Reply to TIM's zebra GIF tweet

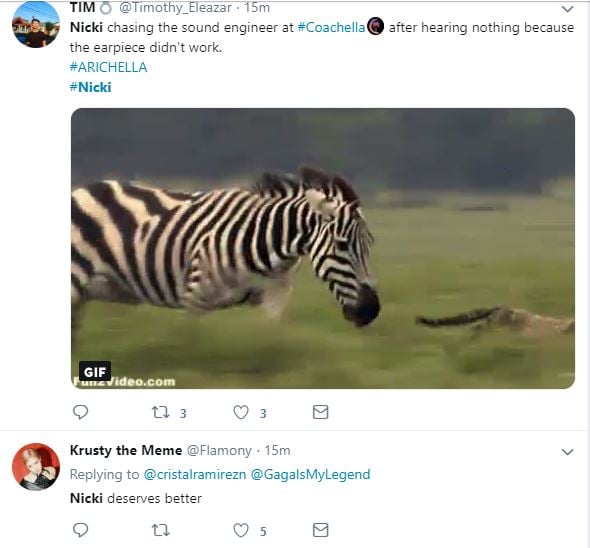point(80,412)
